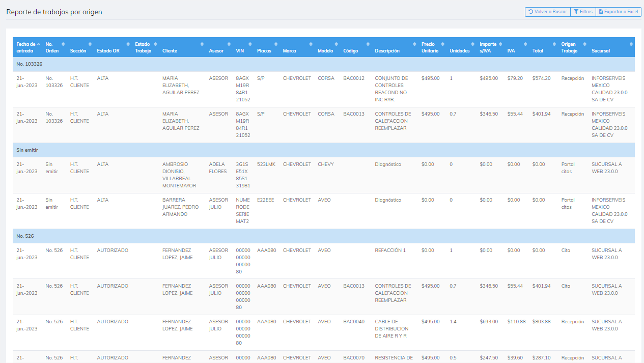
Task: Sort by VIN column header
Action: [243, 47]
